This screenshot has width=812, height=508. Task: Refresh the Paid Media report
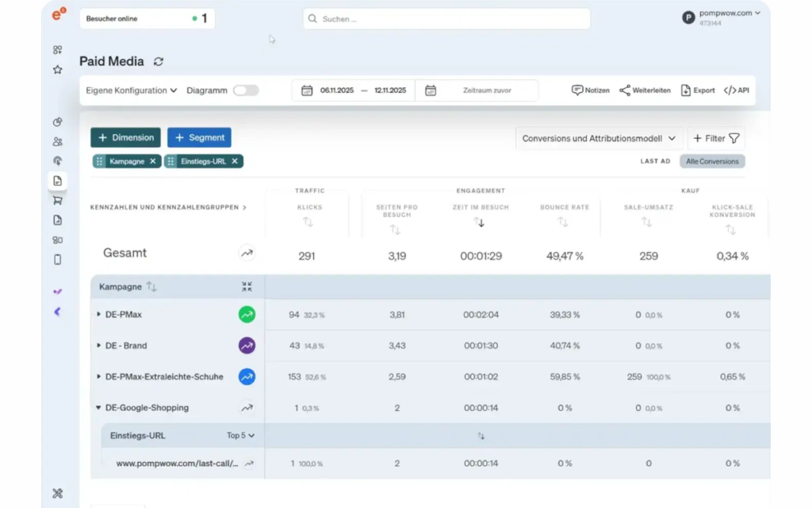point(159,62)
